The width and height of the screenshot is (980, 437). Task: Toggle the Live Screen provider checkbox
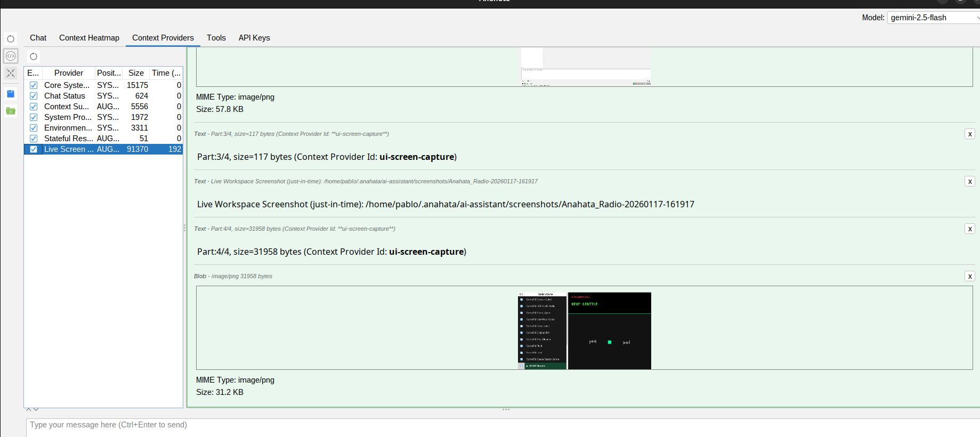(x=34, y=149)
